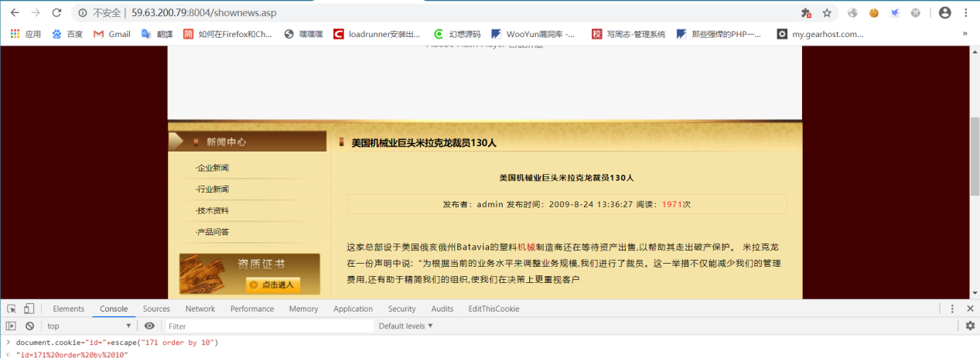Toggle the live expression eye icon

(149, 326)
